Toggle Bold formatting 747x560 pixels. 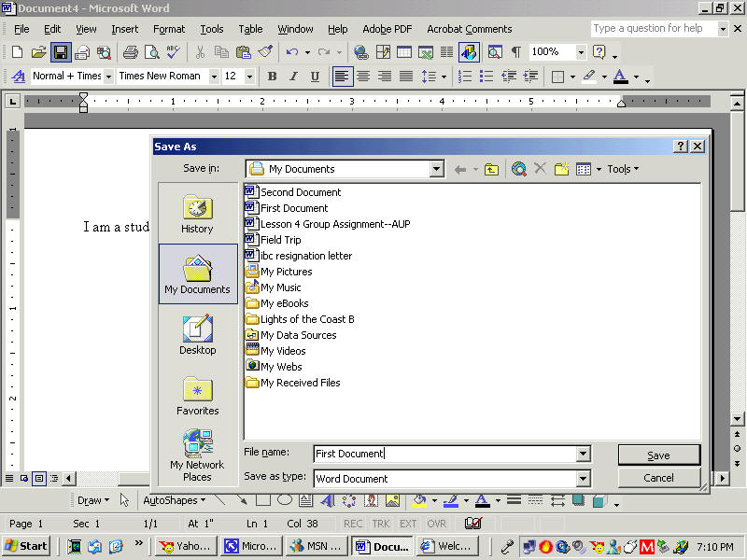(x=272, y=77)
